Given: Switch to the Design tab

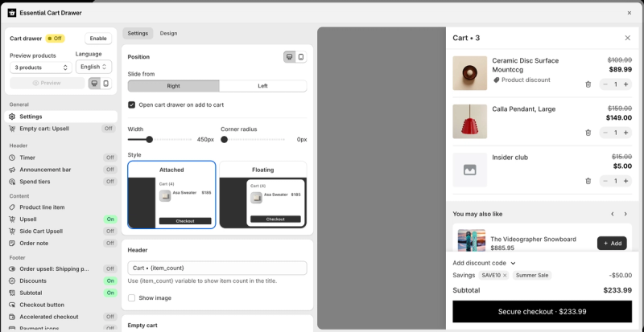Looking at the screenshot, I should point(168,33).
